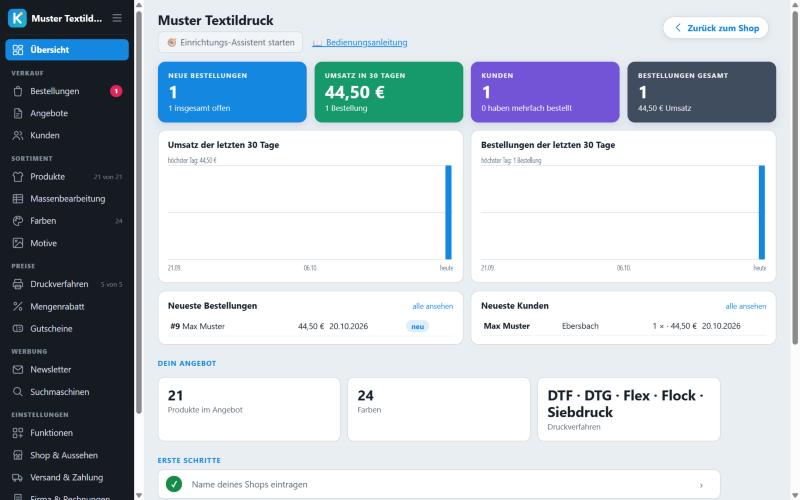Open Funktionen under Einstellungen
The width and height of the screenshot is (800, 500).
tap(67, 433)
